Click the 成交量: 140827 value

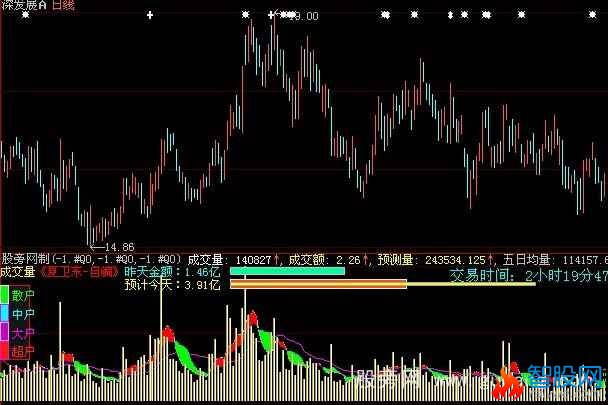230,260
